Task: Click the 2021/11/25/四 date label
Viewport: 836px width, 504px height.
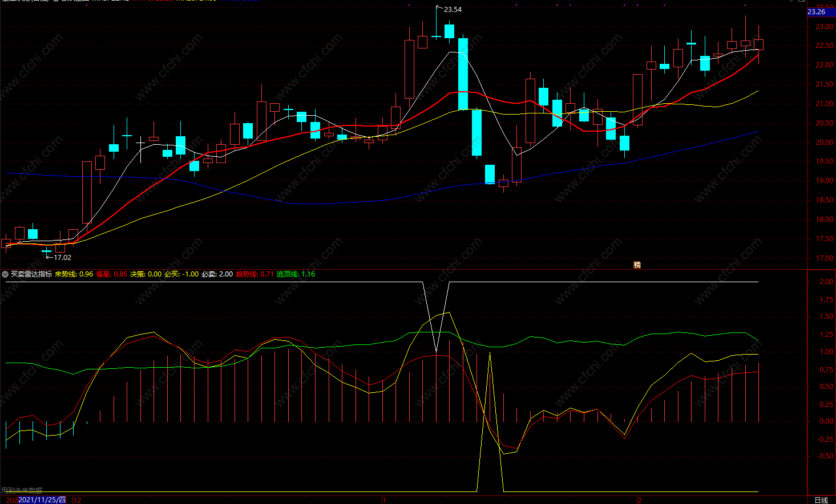Action: point(42,500)
